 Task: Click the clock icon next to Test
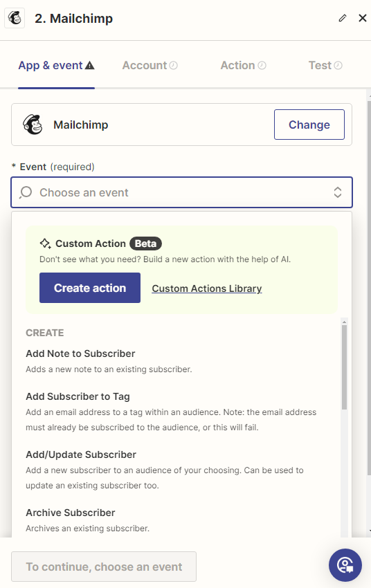click(338, 66)
